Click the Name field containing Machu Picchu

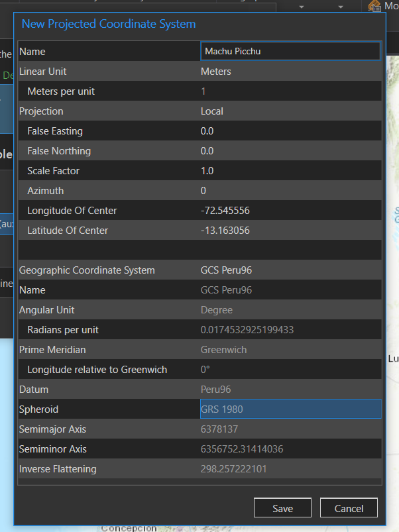[x=290, y=51]
